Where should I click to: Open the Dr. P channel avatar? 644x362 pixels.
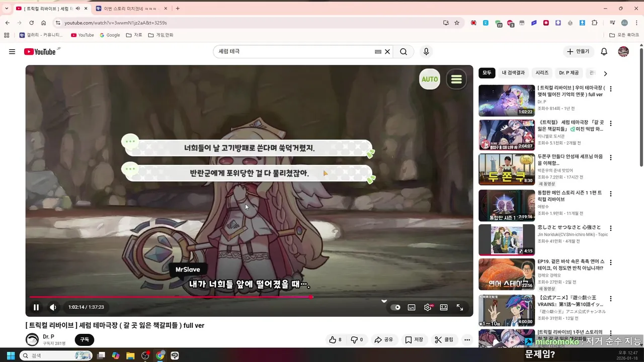click(x=32, y=340)
